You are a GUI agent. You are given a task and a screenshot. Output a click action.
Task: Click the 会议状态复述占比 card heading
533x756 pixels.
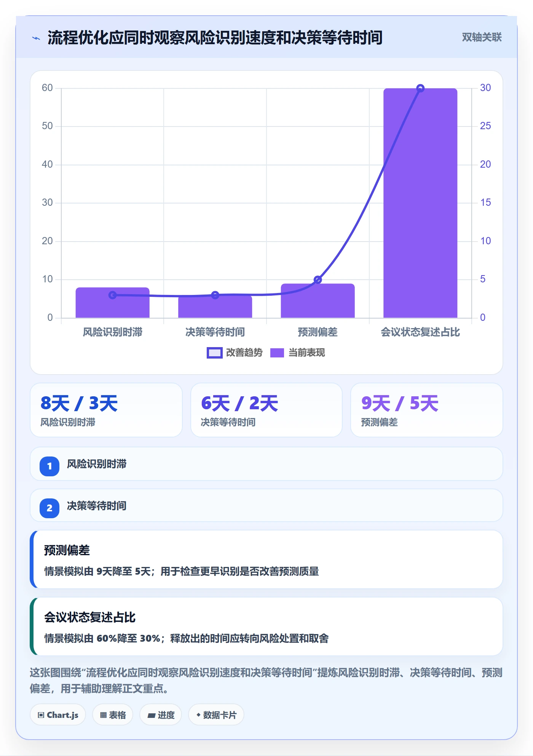pyautogui.click(x=90, y=617)
